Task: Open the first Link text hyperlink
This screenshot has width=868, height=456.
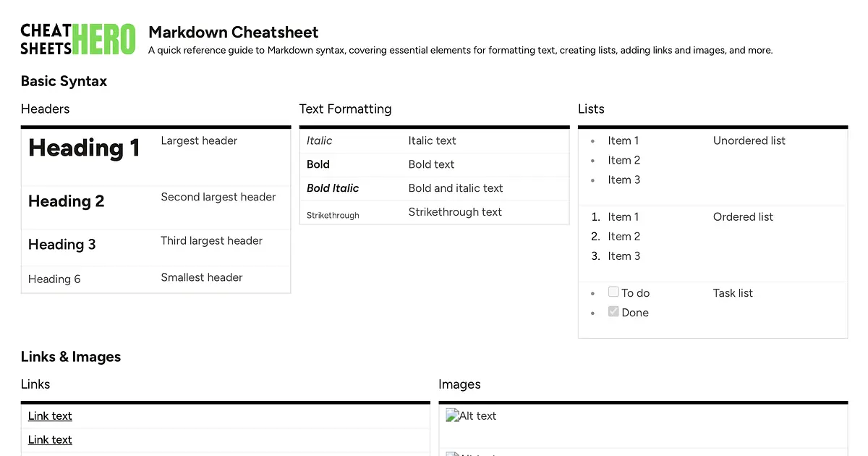Action: pyautogui.click(x=50, y=415)
